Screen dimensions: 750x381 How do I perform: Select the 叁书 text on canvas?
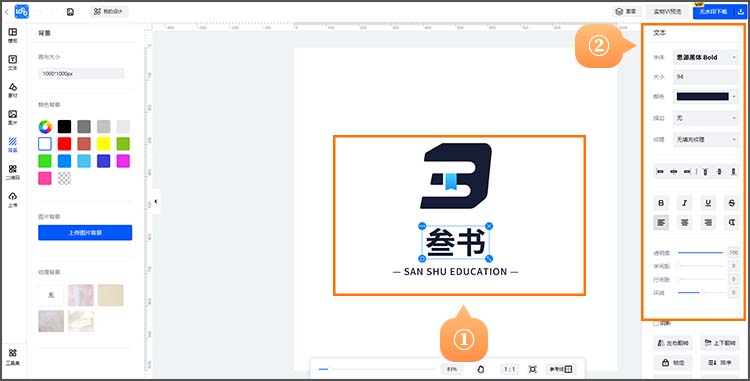[455, 242]
